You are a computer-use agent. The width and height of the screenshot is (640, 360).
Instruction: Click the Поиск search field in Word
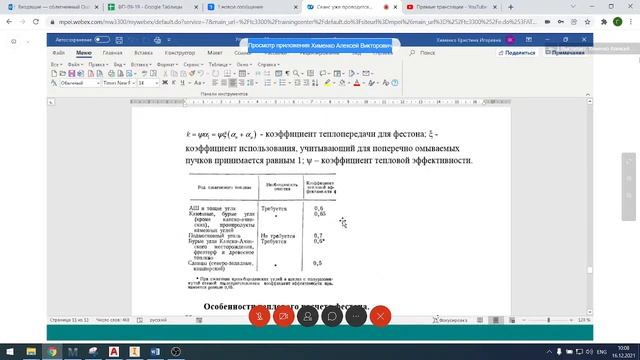tap(427, 53)
